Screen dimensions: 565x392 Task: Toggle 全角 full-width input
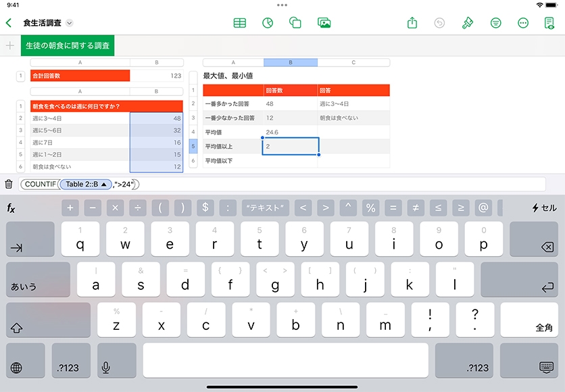(x=544, y=327)
